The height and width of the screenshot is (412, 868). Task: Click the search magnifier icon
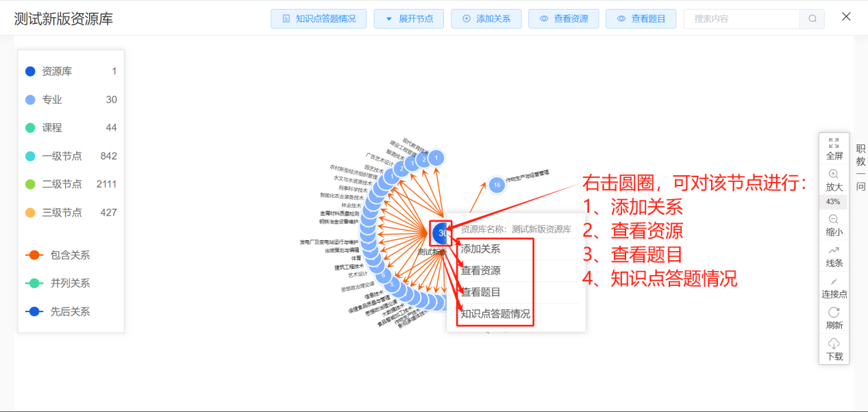click(812, 18)
